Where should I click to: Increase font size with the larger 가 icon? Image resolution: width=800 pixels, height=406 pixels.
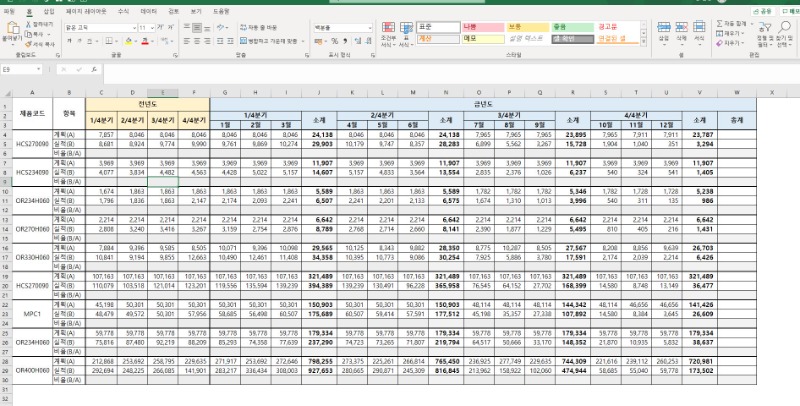click(160, 28)
